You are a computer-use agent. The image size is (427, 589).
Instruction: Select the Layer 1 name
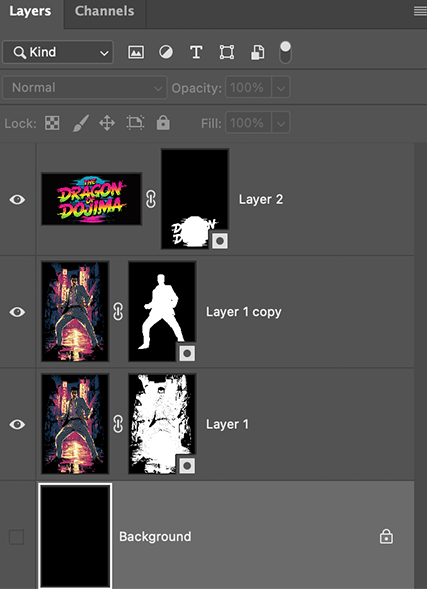pos(227,424)
